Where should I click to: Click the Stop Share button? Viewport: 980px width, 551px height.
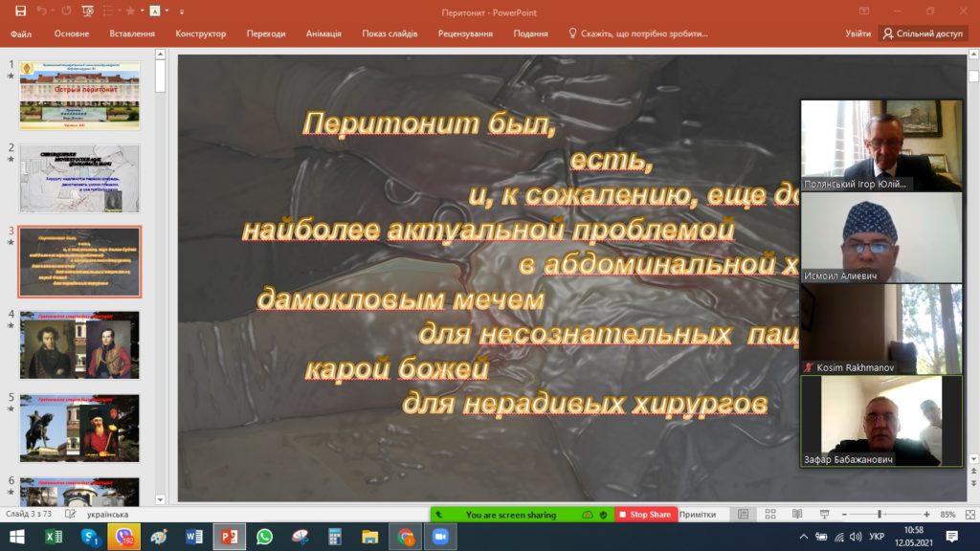(645, 515)
